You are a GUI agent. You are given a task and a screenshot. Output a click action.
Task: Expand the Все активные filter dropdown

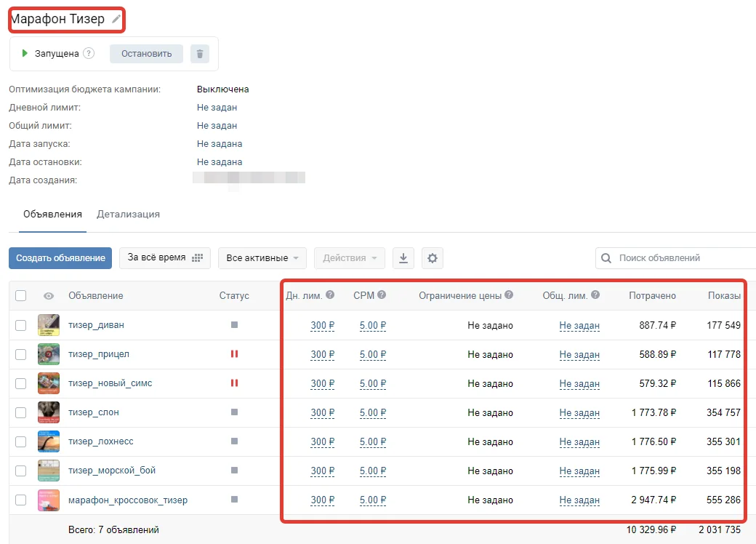click(x=262, y=258)
